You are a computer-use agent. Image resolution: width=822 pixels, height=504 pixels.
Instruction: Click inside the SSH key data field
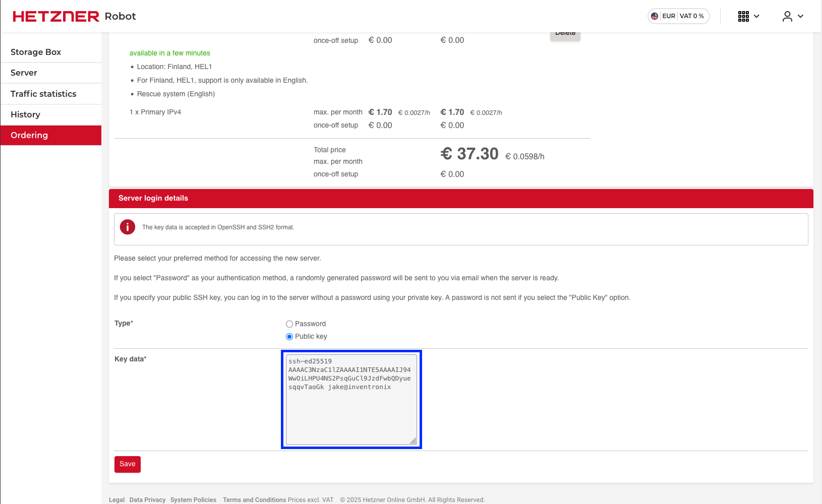[351, 398]
